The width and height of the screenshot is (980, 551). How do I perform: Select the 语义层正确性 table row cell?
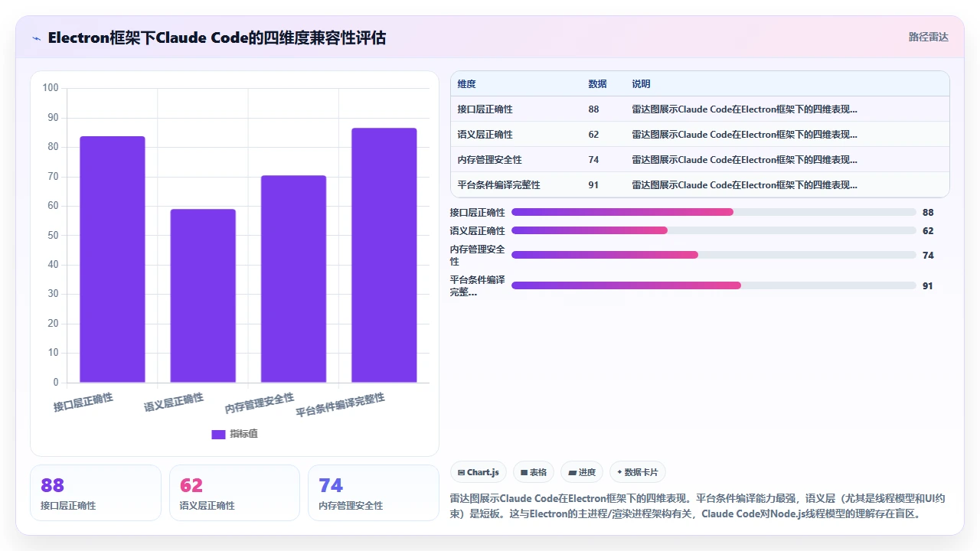pyautogui.click(x=485, y=135)
